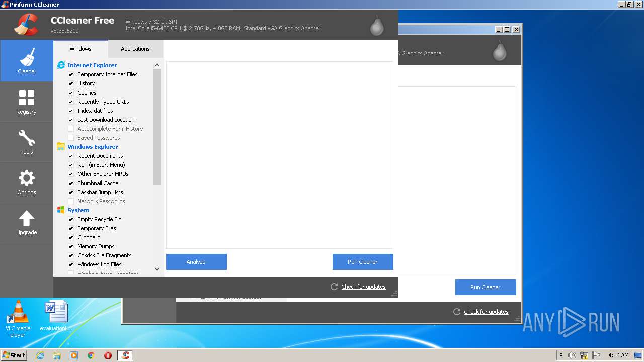The width and height of the screenshot is (644, 362).
Task: Click the Analyze button
Action: (x=196, y=262)
